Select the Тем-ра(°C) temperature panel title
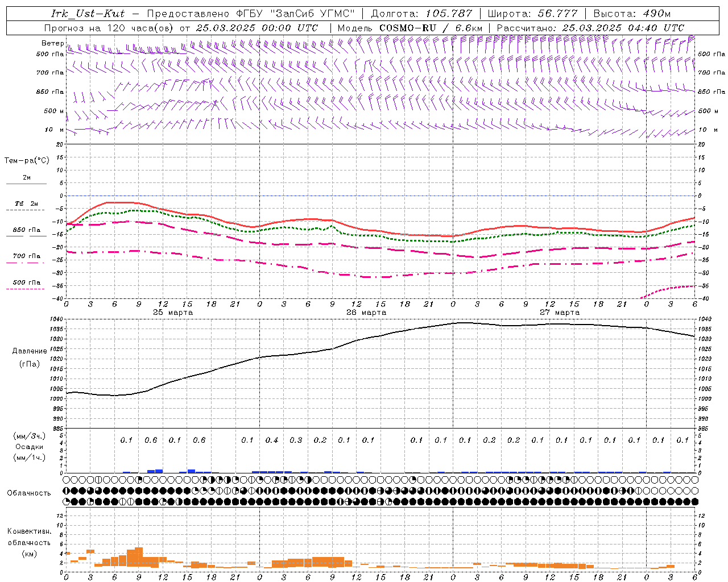 [x=27, y=161]
